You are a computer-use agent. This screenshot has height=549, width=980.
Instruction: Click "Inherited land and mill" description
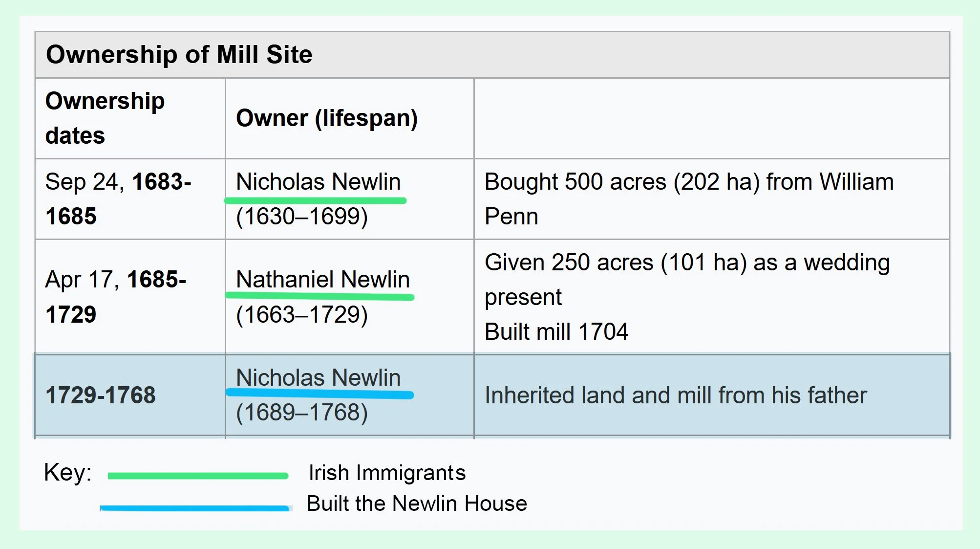pos(675,395)
